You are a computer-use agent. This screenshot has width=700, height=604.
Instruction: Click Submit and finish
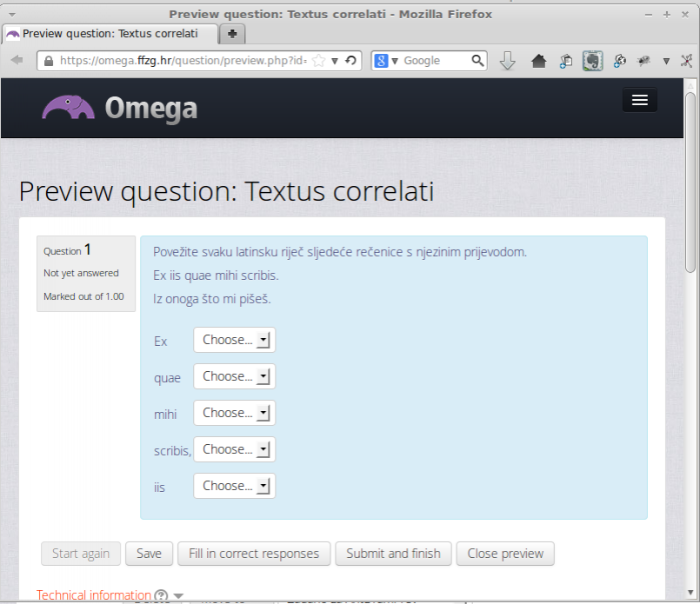tap(393, 554)
